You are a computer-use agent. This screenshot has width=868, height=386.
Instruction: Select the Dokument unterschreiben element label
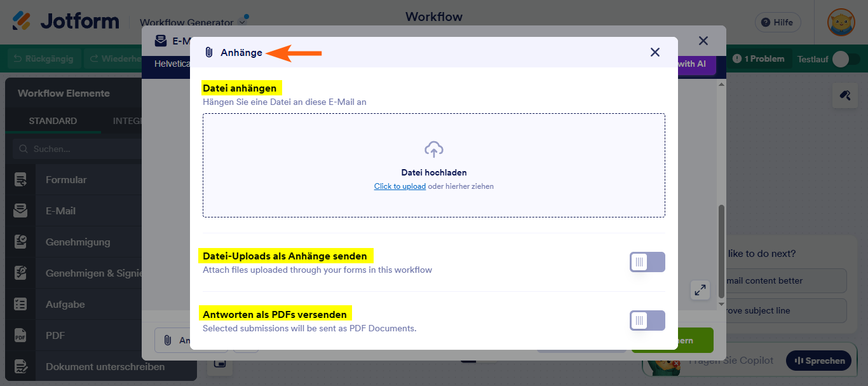pyautogui.click(x=105, y=366)
